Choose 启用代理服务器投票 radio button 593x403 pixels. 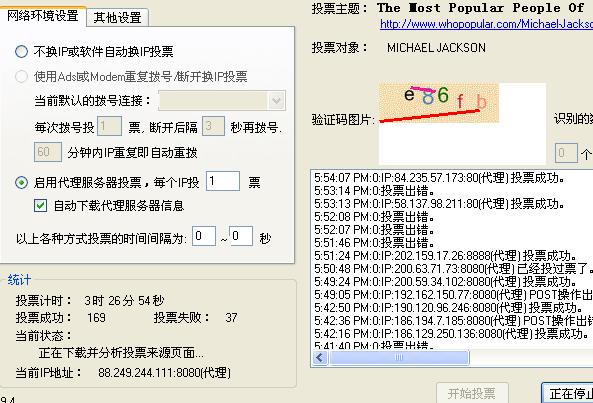click(x=22, y=183)
